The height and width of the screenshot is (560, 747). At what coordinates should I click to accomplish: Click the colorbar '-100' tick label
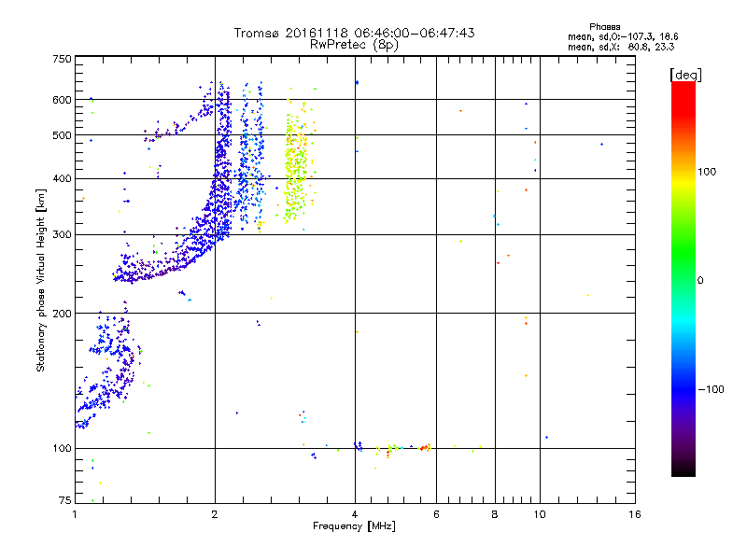(x=711, y=389)
